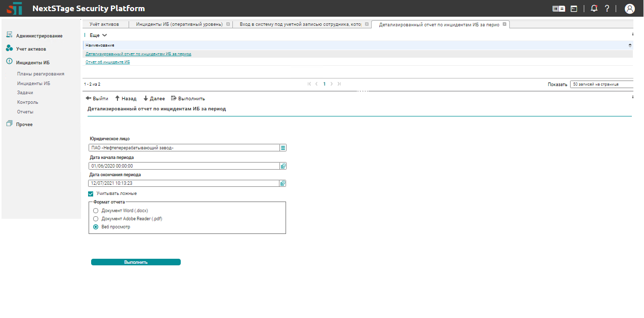This screenshot has height=318, width=644.
Task: Click the NextSTage Security Platform title
Action: [x=89, y=8]
